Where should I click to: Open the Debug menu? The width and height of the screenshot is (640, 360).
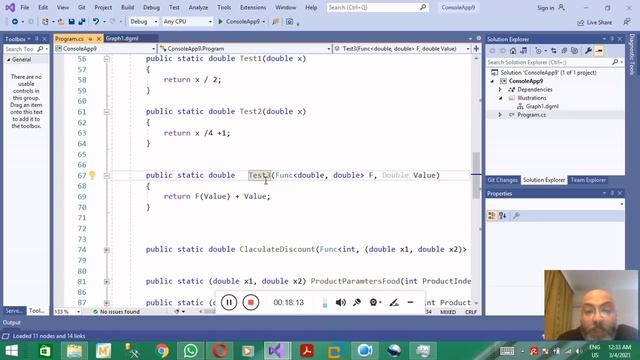point(151,7)
